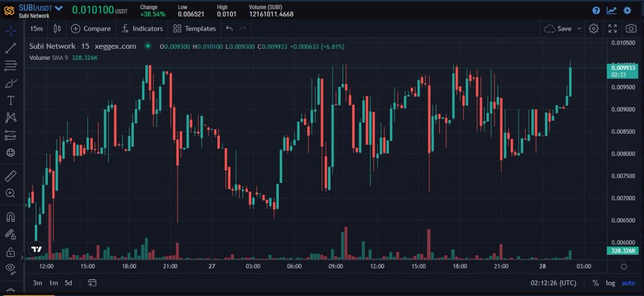The width and height of the screenshot is (644, 296).
Task: Select the 1m date range
Action: click(53, 283)
